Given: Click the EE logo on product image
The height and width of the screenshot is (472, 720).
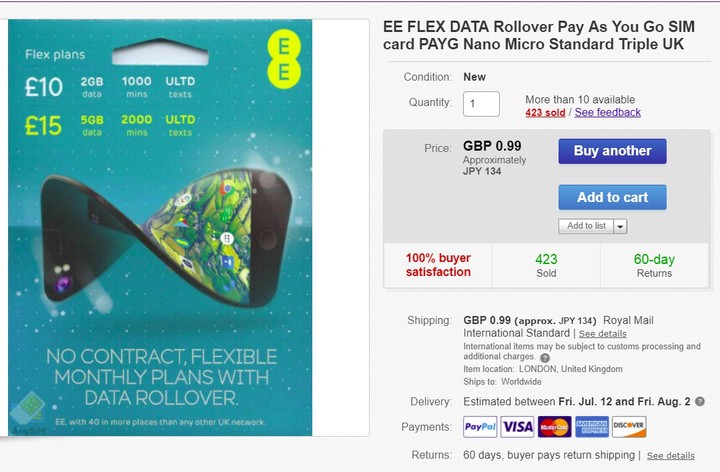Looking at the screenshot, I should point(283,59).
